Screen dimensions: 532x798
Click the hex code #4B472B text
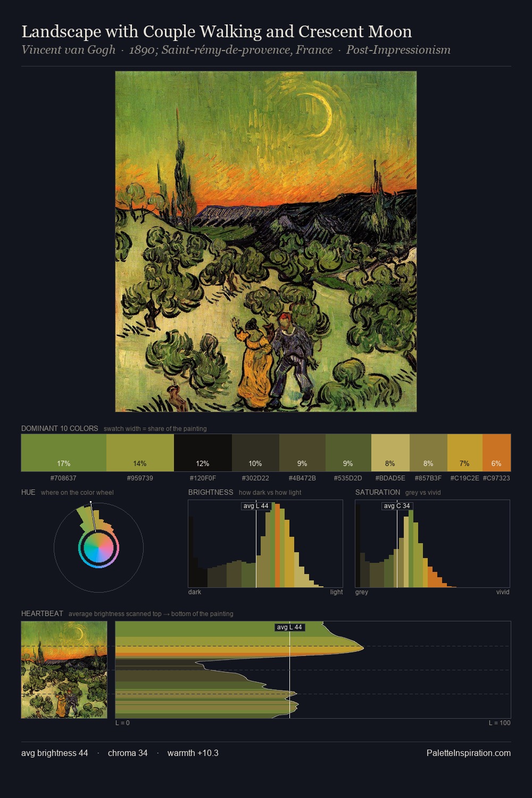coord(302,478)
